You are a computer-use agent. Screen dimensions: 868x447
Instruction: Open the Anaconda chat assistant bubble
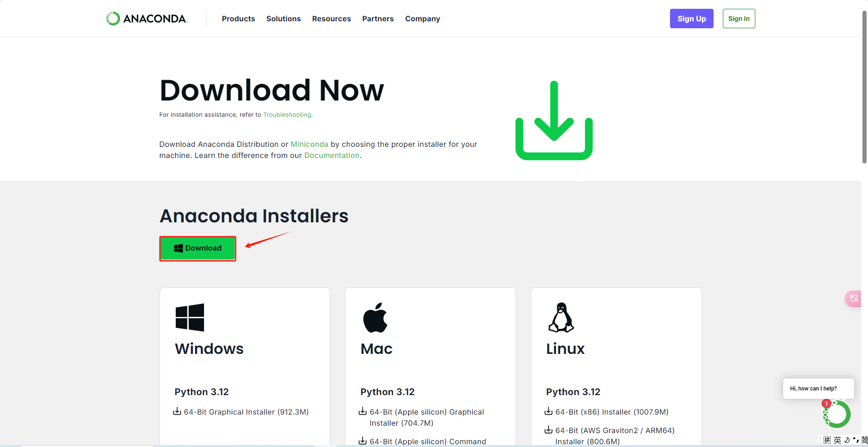(837, 414)
